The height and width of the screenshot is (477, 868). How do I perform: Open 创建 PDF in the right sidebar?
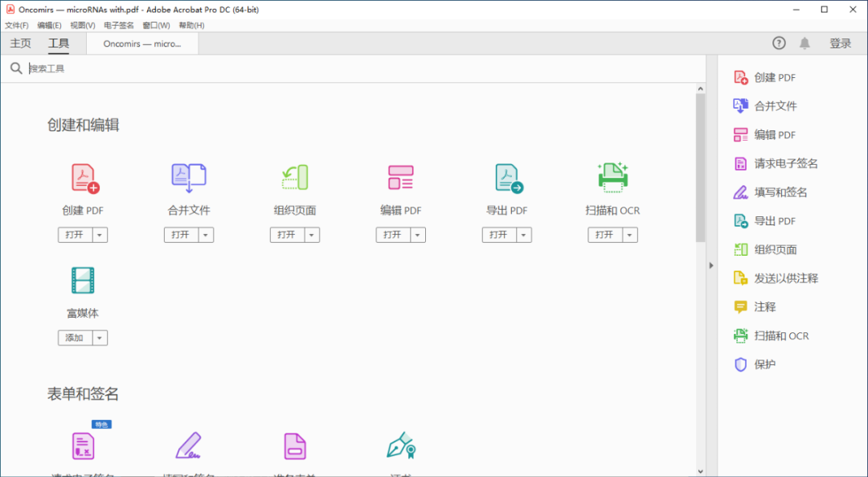click(x=764, y=77)
